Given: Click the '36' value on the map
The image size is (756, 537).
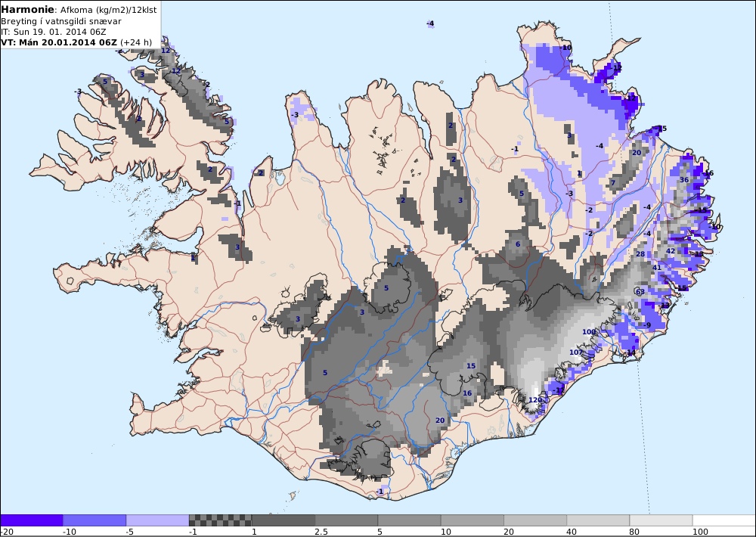Looking at the screenshot, I should click(x=684, y=180).
